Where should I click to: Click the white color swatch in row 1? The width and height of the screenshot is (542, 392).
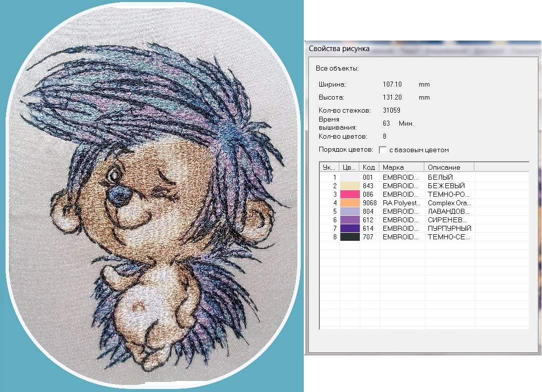click(350, 177)
